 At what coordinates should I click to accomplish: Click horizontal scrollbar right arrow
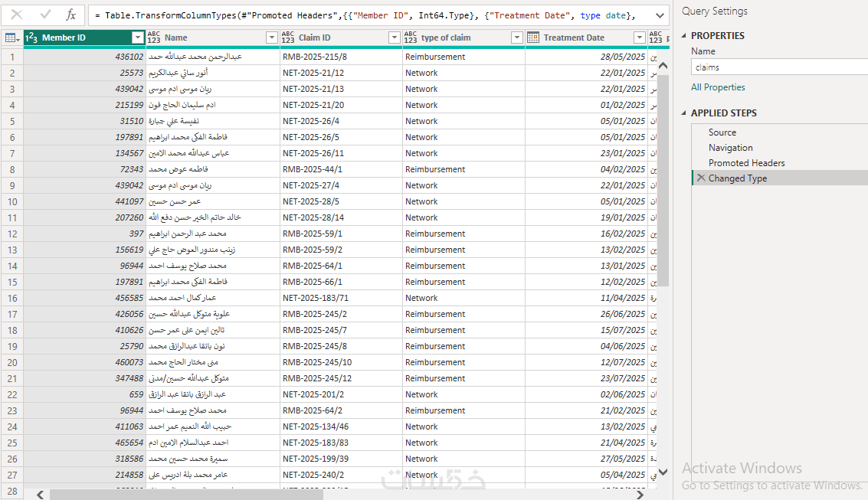click(x=640, y=495)
